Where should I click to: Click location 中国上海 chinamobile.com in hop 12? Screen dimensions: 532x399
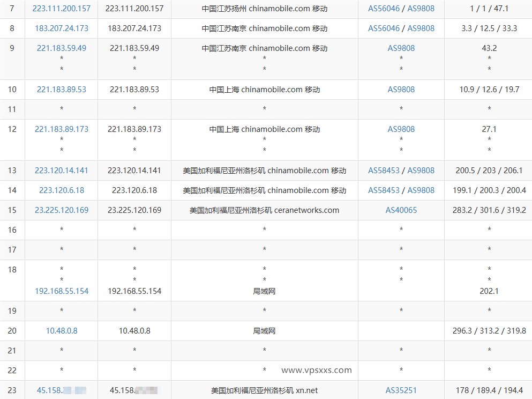(265, 129)
